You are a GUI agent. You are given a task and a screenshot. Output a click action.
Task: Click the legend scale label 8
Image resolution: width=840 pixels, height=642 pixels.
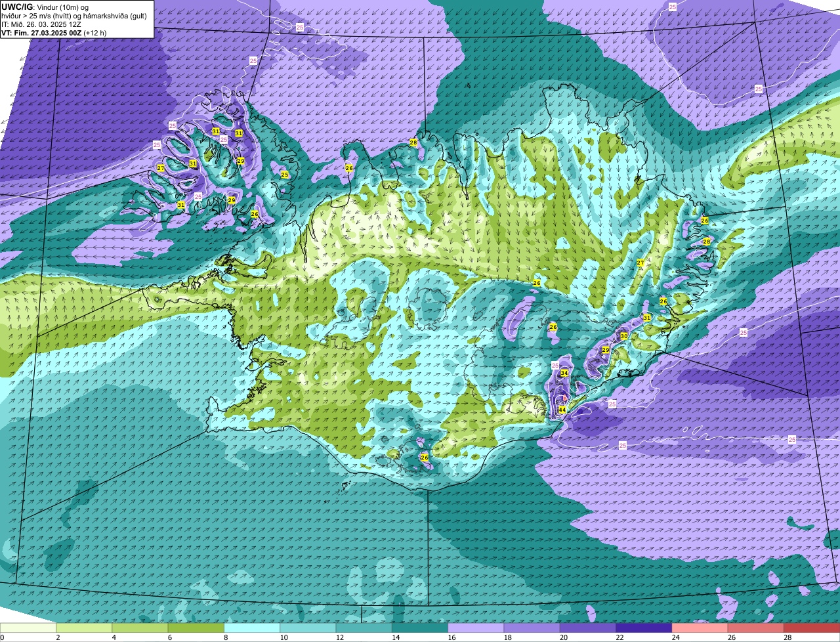[226, 637]
